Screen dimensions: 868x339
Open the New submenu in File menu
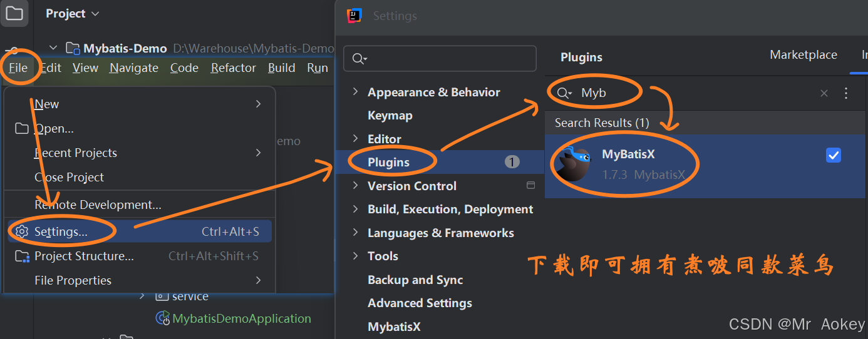coord(139,104)
